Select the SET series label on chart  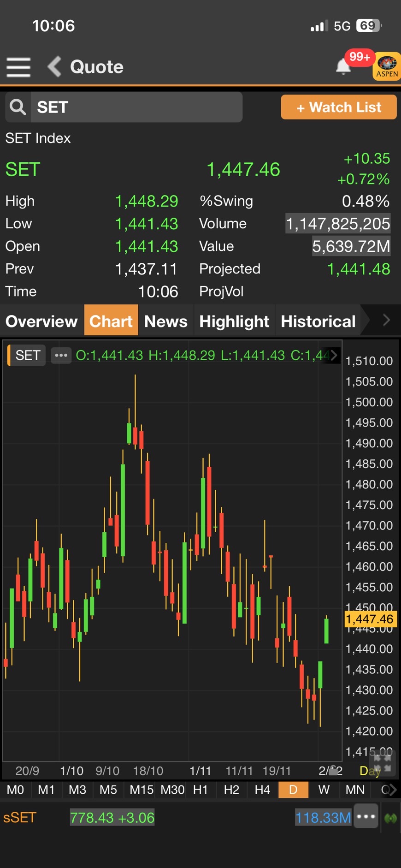click(x=28, y=355)
